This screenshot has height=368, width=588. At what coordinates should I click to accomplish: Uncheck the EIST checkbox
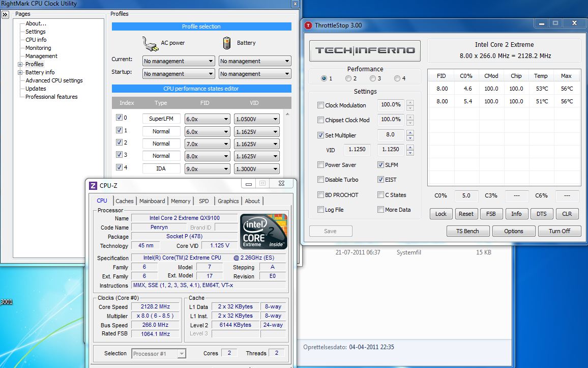click(x=380, y=180)
